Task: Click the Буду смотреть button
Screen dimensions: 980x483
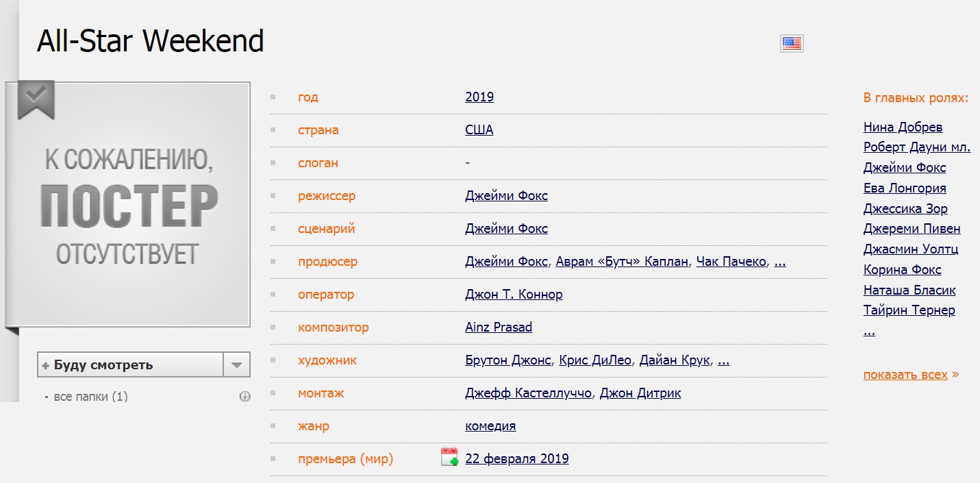Action: coord(130,365)
